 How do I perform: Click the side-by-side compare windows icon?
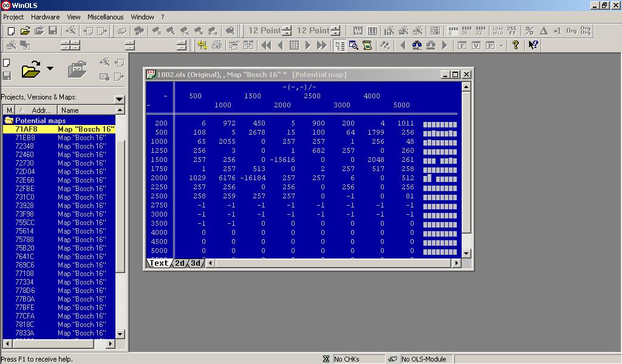click(x=248, y=45)
